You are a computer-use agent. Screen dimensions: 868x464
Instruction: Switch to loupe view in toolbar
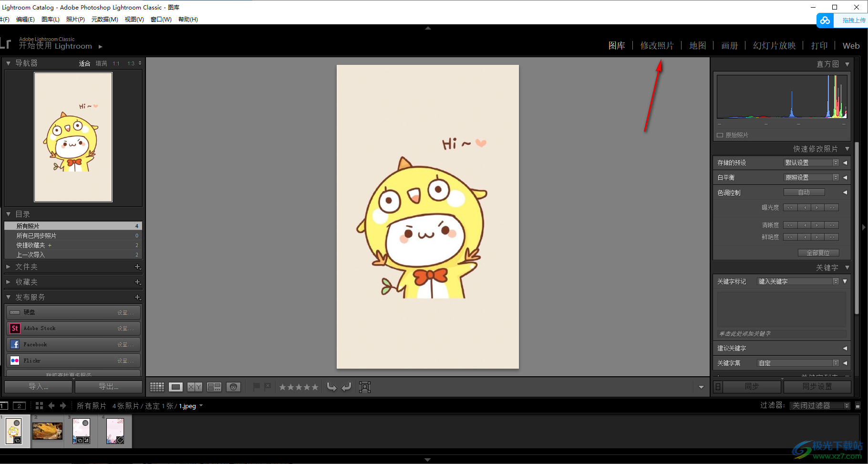pos(176,387)
